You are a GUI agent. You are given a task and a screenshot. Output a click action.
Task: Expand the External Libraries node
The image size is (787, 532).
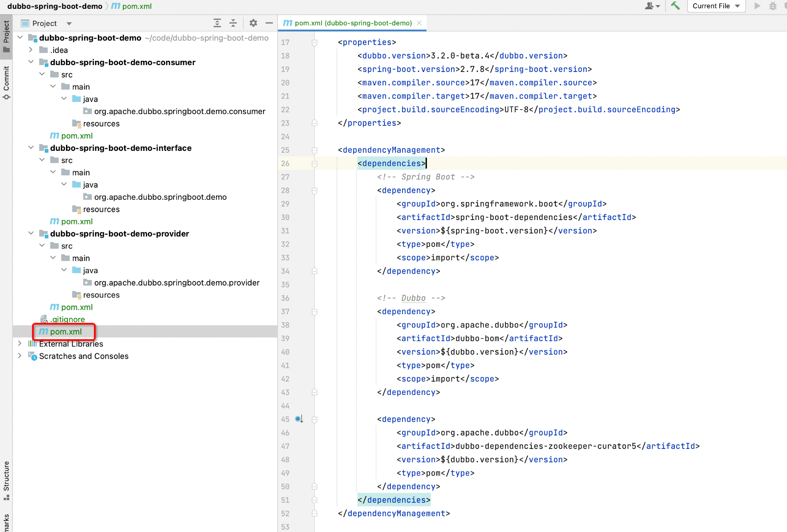(19, 344)
